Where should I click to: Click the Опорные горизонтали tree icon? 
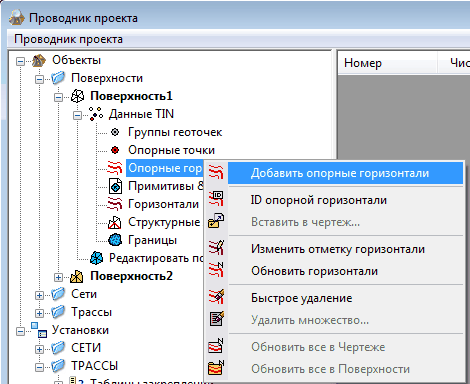(x=115, y=168)
